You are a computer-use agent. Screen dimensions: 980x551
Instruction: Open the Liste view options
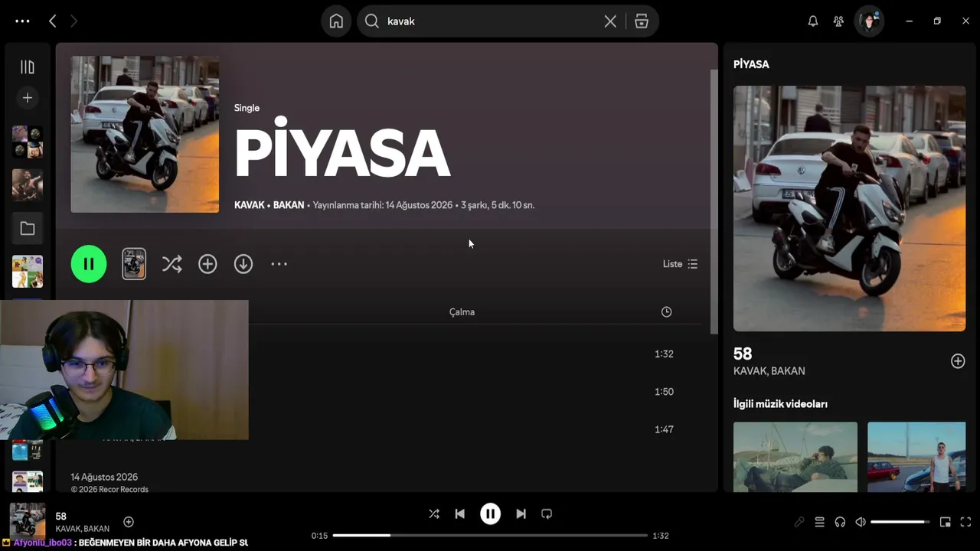point(680,264)
